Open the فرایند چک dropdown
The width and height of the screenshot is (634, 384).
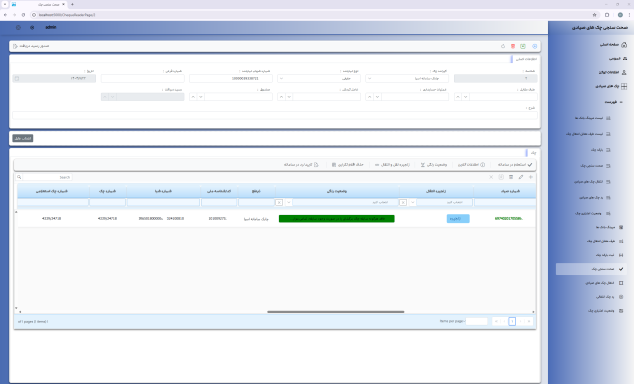tap(407, 78)
